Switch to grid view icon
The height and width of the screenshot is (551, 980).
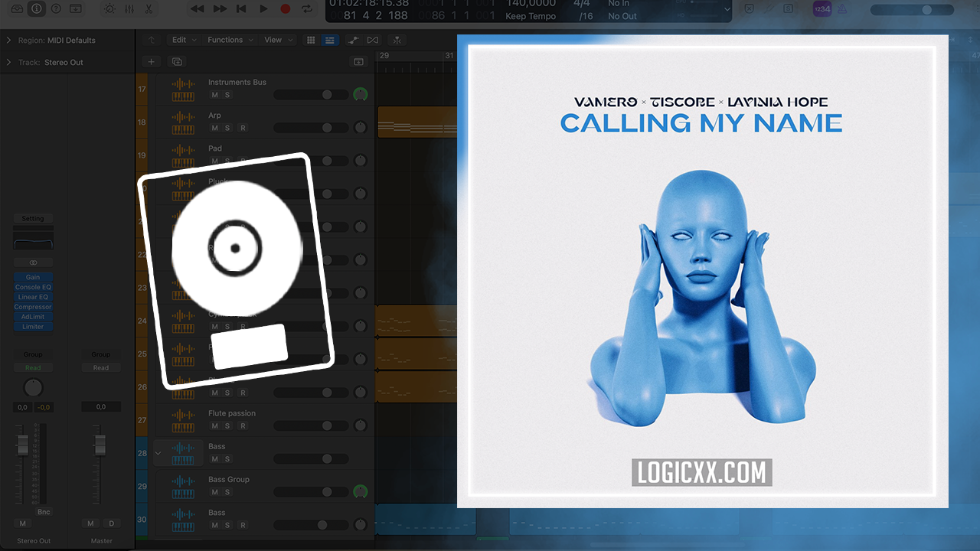click(x=311, y=40)
